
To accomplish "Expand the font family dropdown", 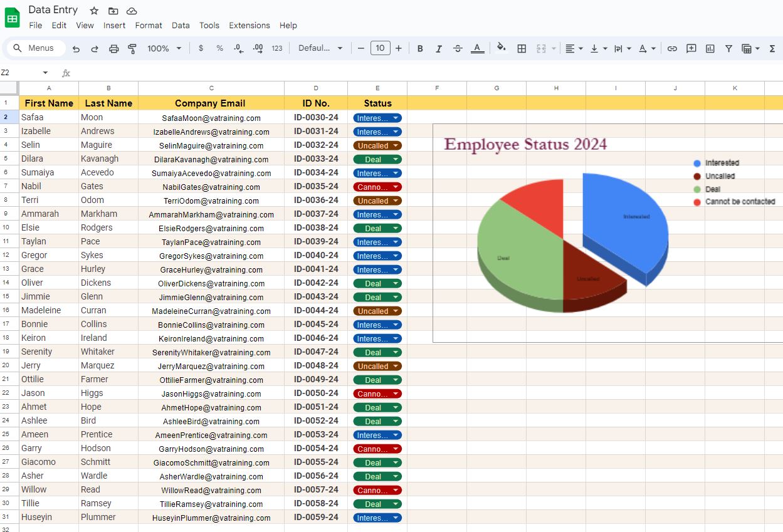I will point(320,48).
